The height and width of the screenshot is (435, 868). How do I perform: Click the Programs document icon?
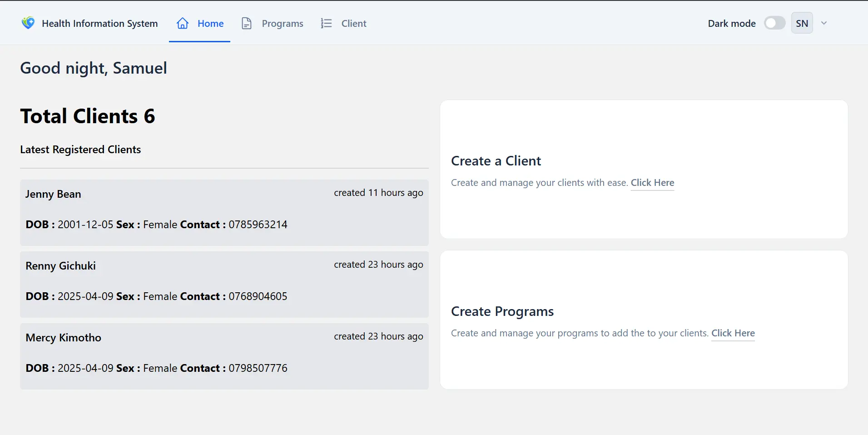pyautogui.click(x=247, y=23)
